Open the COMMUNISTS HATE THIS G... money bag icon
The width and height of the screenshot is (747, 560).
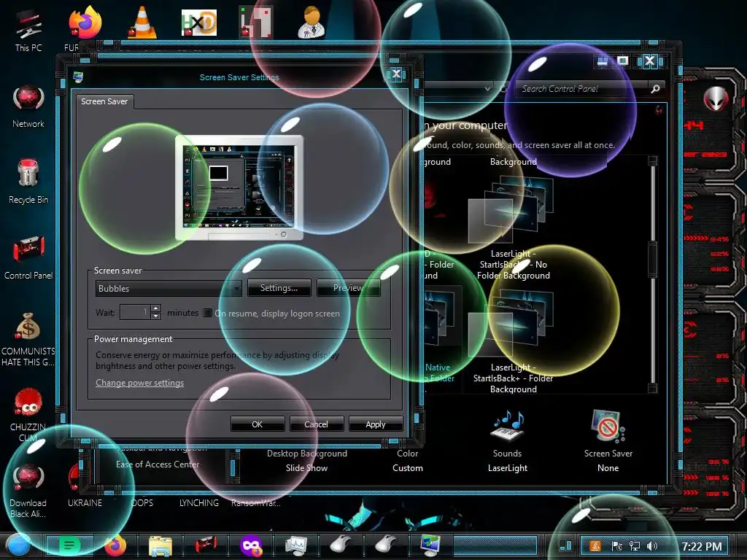coord(28,339)
